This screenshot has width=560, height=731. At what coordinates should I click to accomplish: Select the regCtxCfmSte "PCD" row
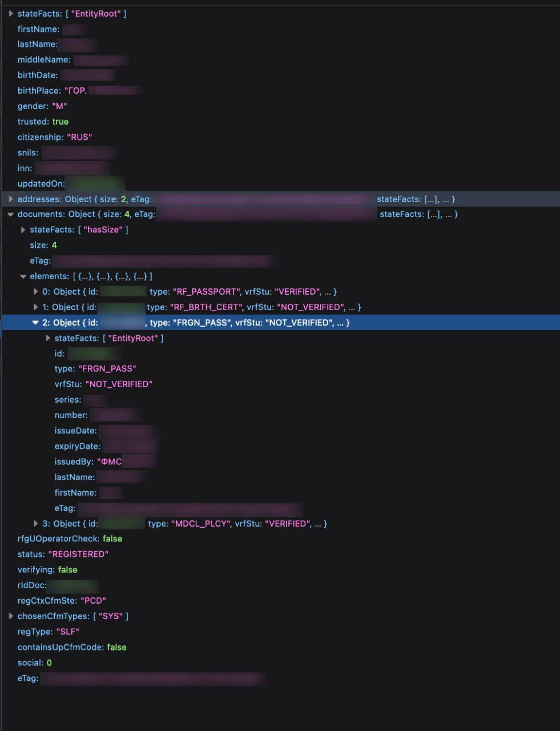coord(62,601)
